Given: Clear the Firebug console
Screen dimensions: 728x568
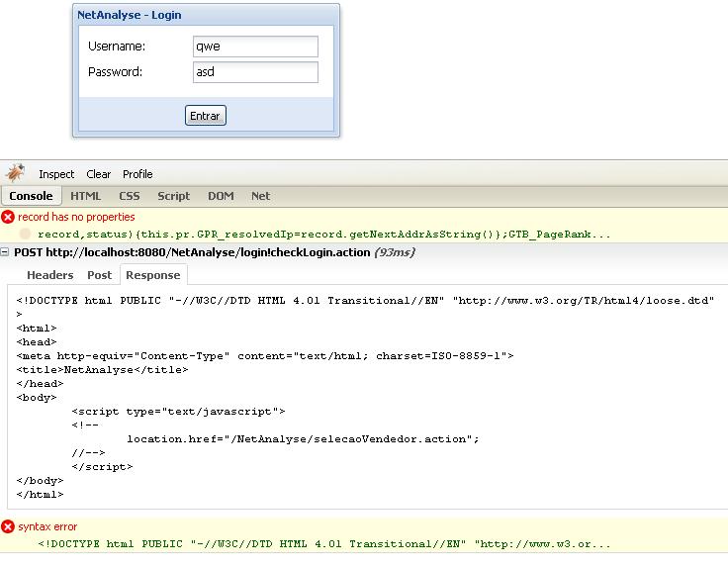Looking at the screenshot, I should click(x=99, y=174).
